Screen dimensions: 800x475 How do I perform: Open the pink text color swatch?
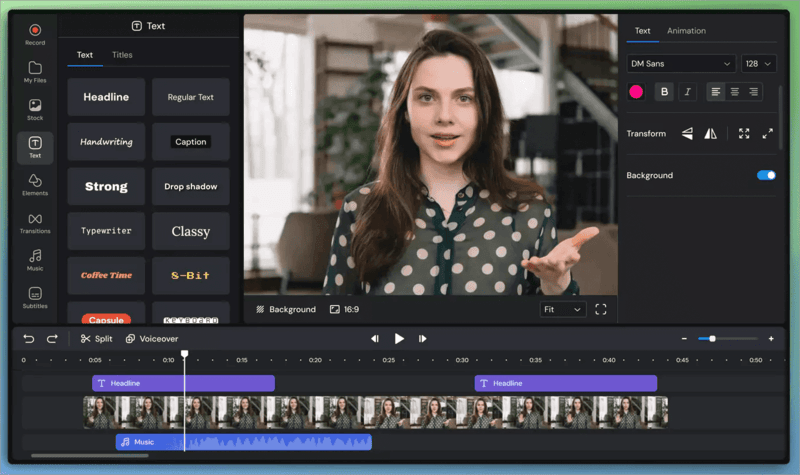point(636,92)
